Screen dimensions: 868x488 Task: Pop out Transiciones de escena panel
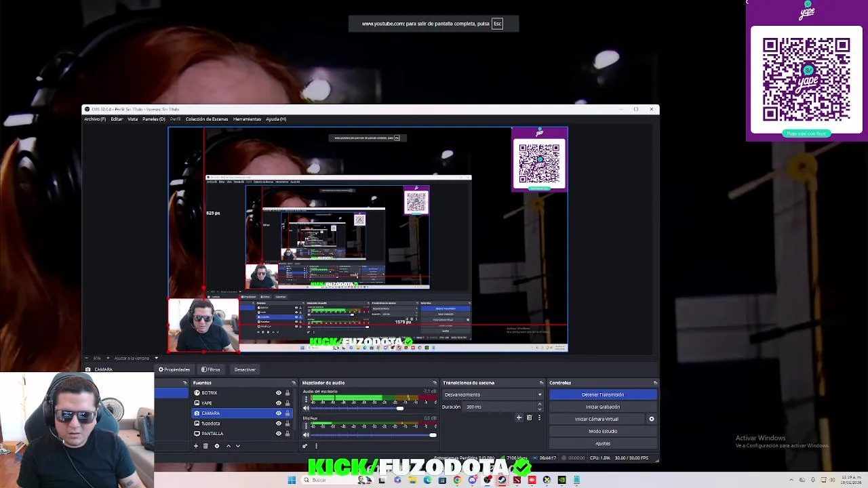541,383
